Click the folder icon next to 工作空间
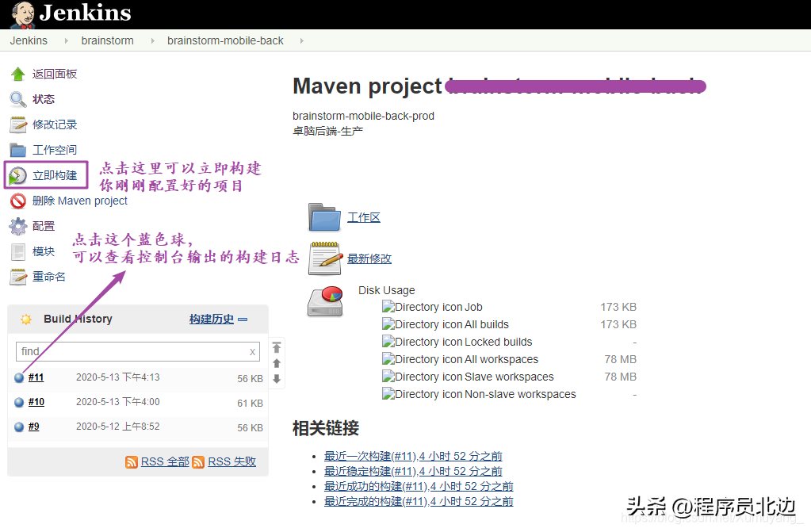 (x=18, y=150)
